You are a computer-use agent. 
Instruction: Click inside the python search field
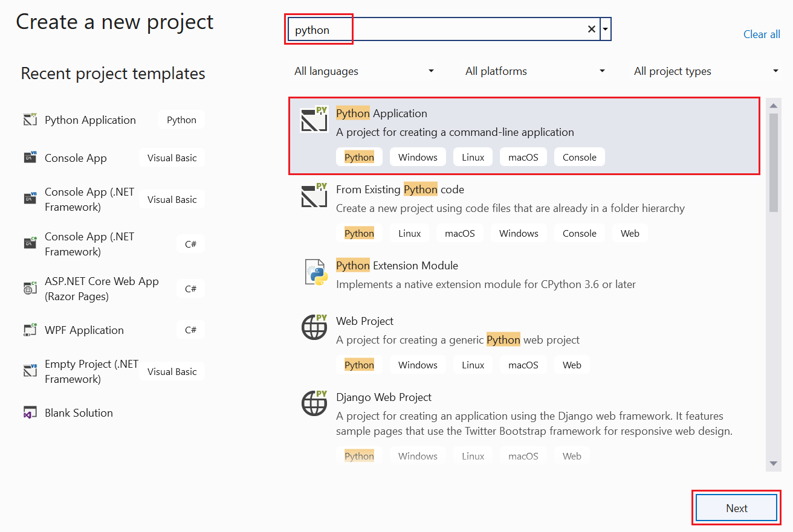423,29
